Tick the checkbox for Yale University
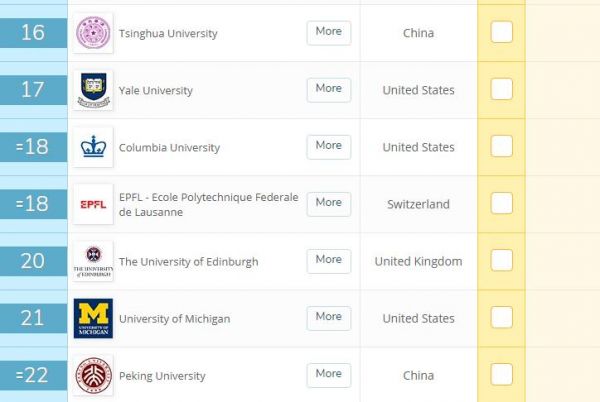 (x=502, y=89)
